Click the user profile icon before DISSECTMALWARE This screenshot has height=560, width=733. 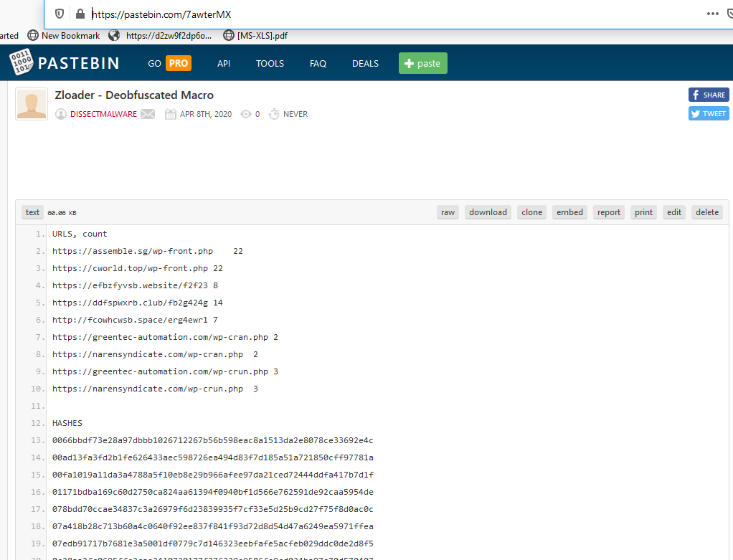(61, 114)
